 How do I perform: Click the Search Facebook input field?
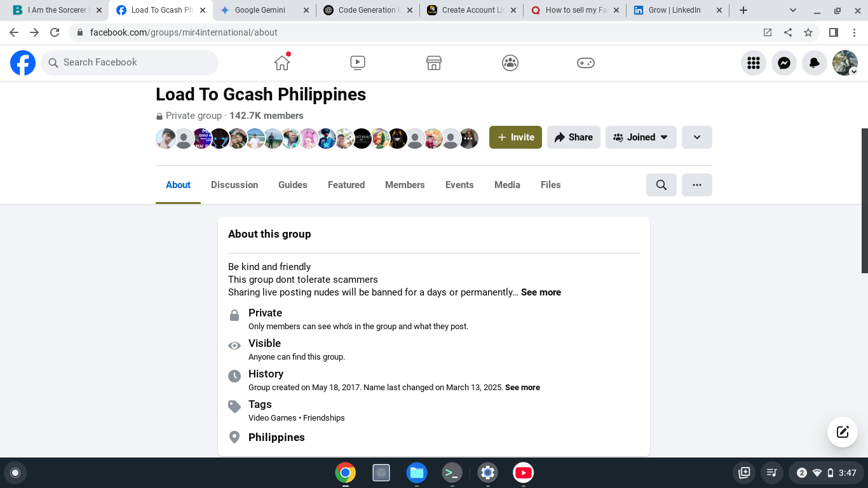coord(130,62)
